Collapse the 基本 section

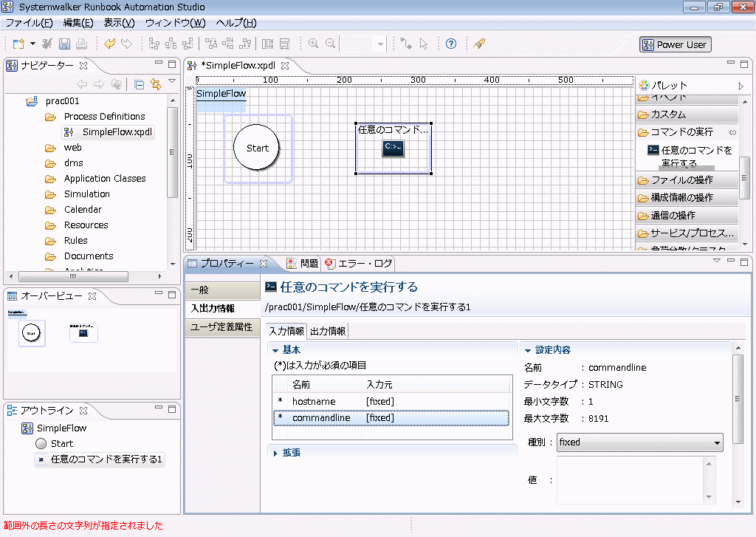[275, 350]
